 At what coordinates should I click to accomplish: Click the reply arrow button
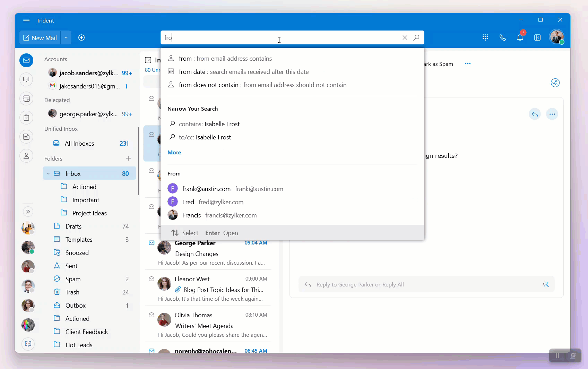[535, 114]
